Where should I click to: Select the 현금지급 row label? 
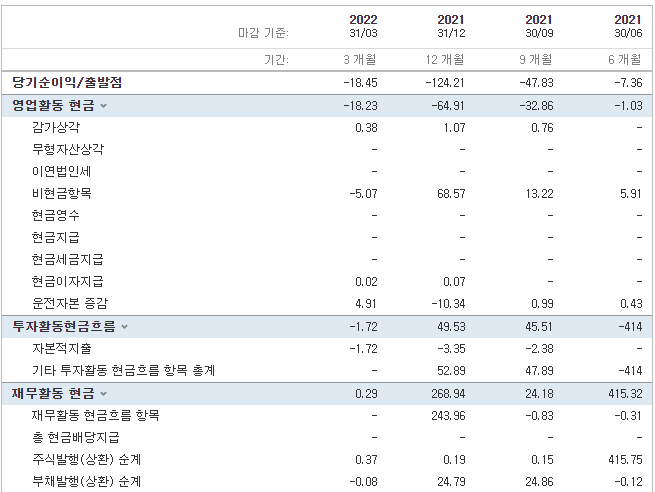(x=56, y=238)
